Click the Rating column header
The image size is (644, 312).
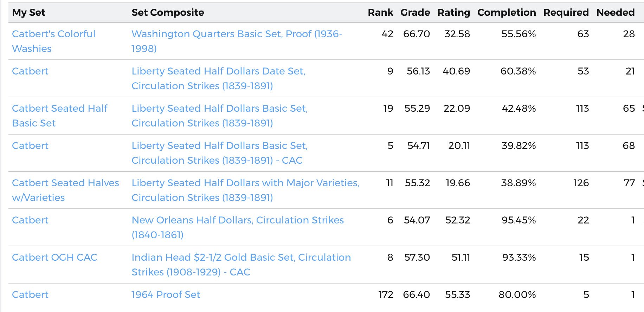[453, 12]
